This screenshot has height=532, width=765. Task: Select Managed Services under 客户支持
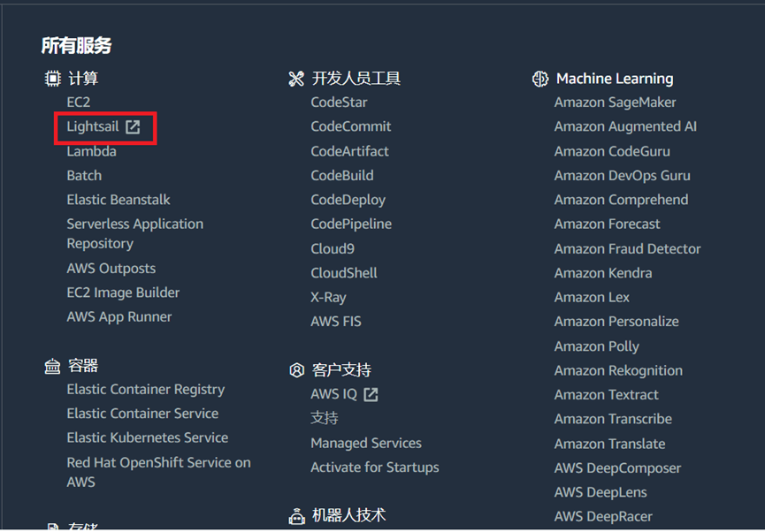tap(366, 443)
